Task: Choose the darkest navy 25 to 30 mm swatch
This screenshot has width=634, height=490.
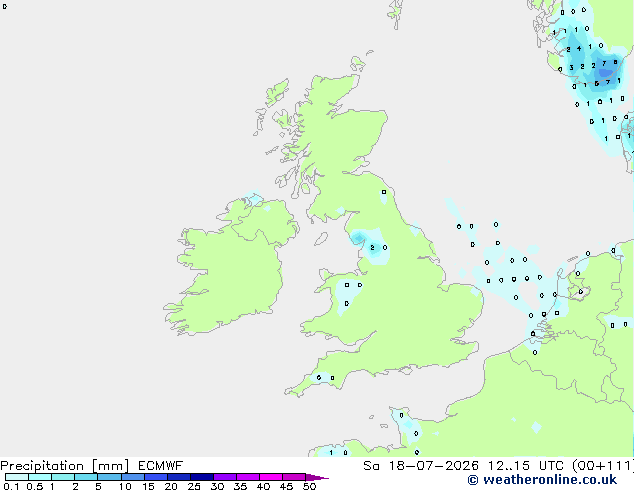Action: tap(202, 477)
